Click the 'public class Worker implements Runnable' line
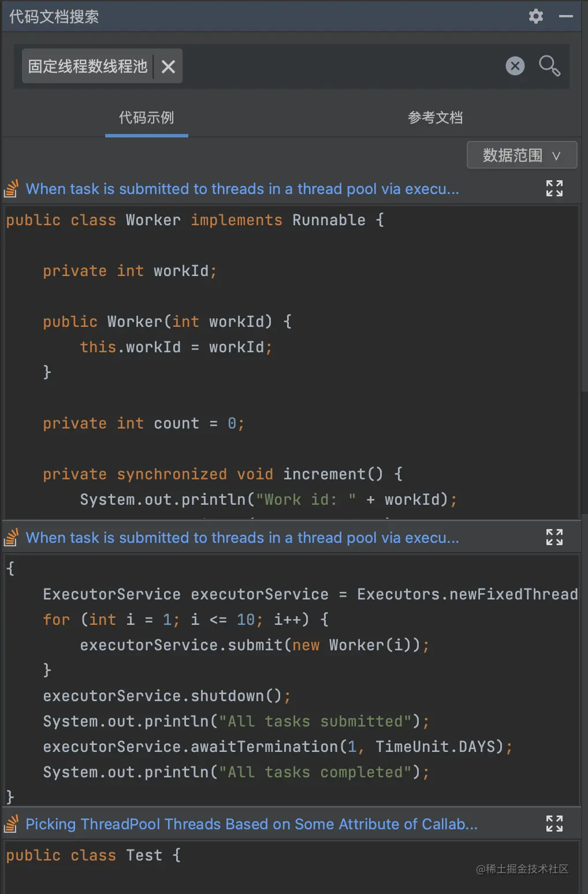This screenshot has height=894, width=588. click(x=195, y=220)
